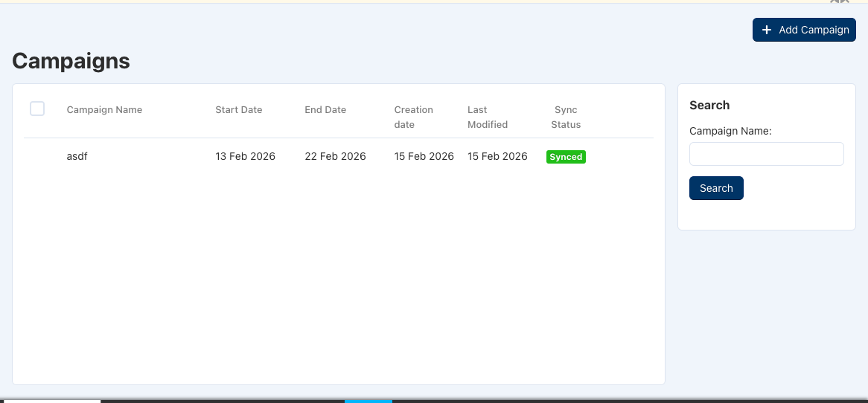Click start date 13 Feb 2026
The image size is (868, 403).
[x=245, y=156]
